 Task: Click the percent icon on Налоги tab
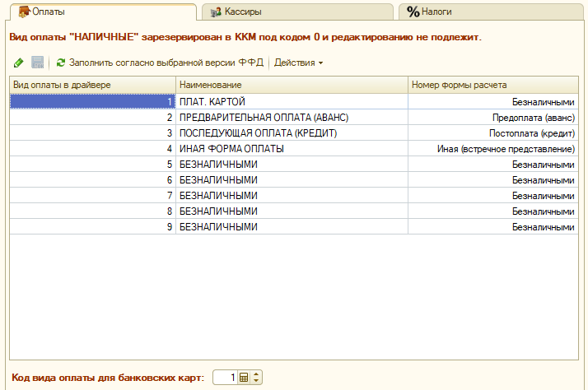coord(413,12)
